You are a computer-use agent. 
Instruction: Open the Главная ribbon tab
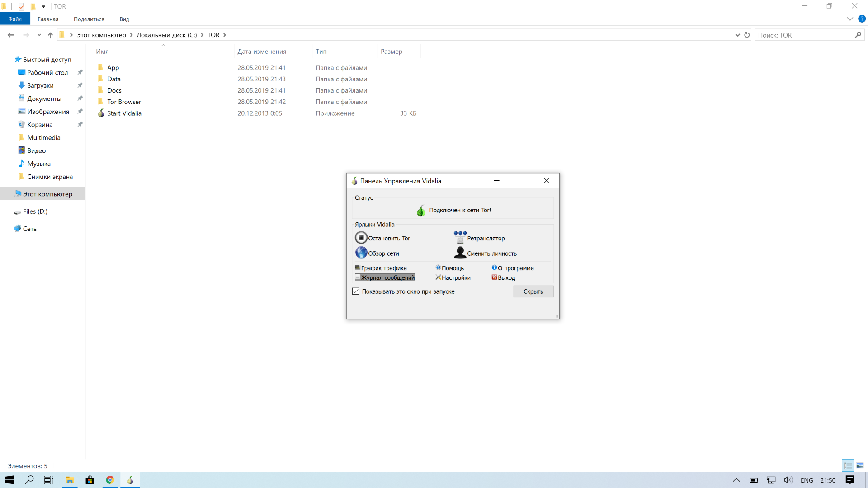[x=48, y=19]
